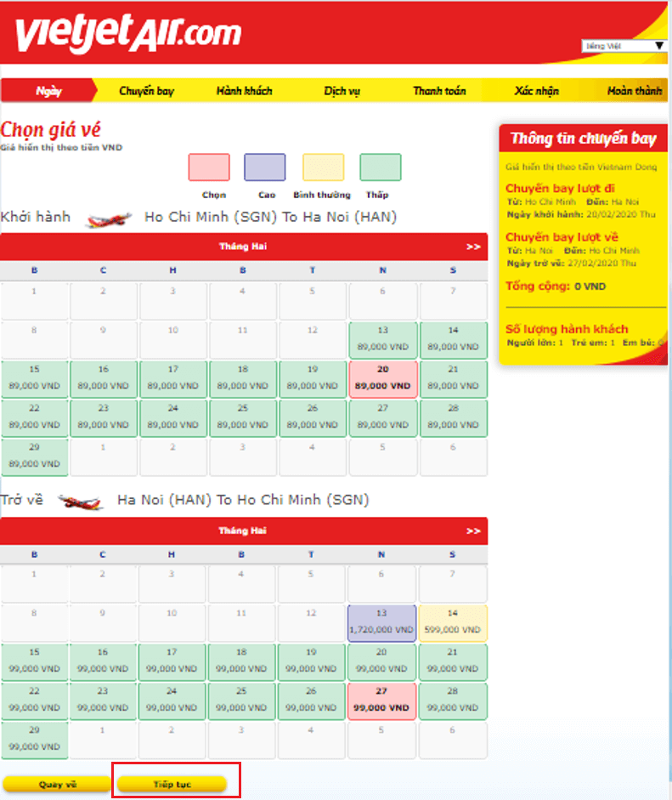Open the Thanh toán step
This screenshot has width=672, height=800.
pyautogui.click(x=439, y=91)
